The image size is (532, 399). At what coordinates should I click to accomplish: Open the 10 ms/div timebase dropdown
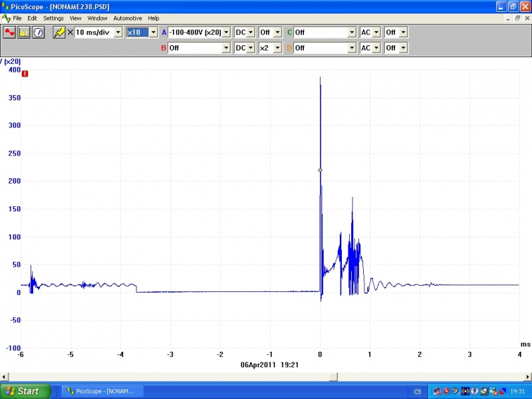[118, 32]
